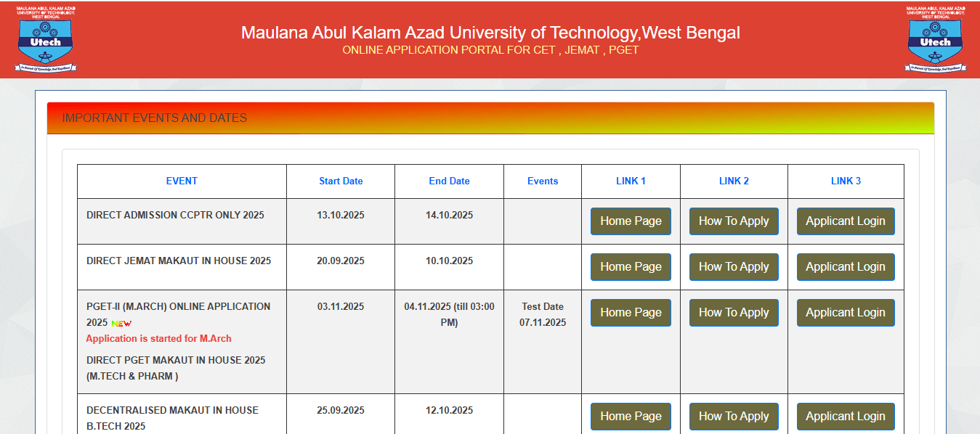Viewport: 980px width, 434px height.
Task: Click Applicant Login for DIRECT JEMAT 2025
Action: click(845, 266)
